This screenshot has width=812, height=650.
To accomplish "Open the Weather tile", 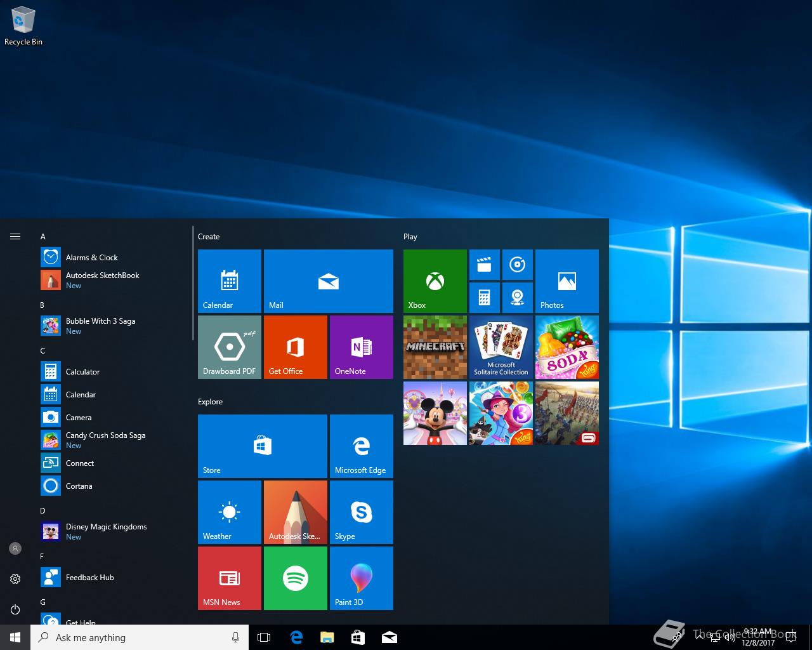I will click(230, 512).
